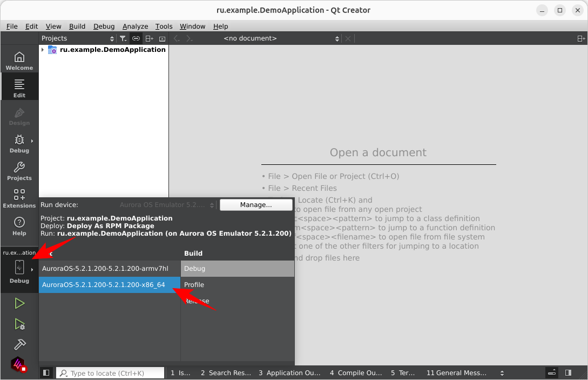
Task: Open the General Messages pane
Action: pyautogui.click(x=456, y=373)
